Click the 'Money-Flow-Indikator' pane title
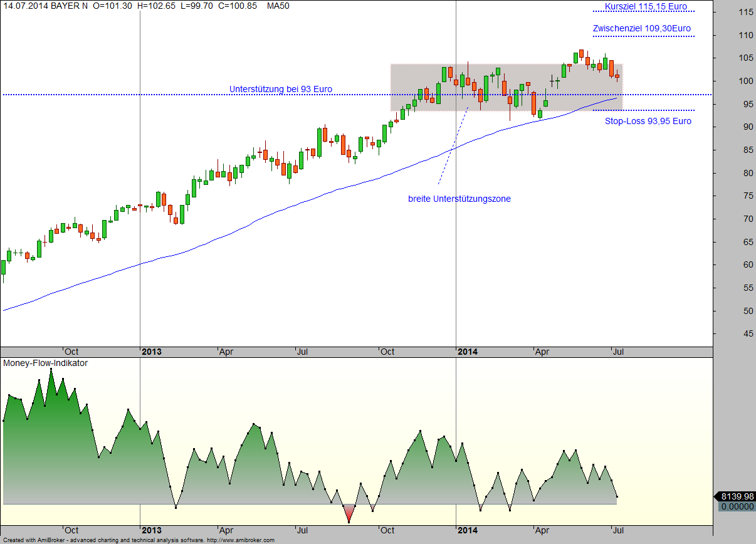The image size is (756, 544). pos(46,363)
